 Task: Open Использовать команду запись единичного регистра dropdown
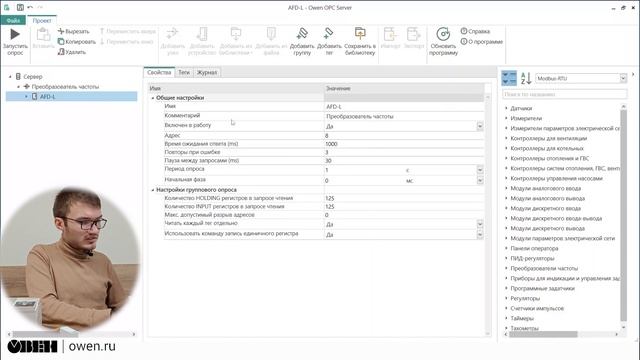(480, 234)
